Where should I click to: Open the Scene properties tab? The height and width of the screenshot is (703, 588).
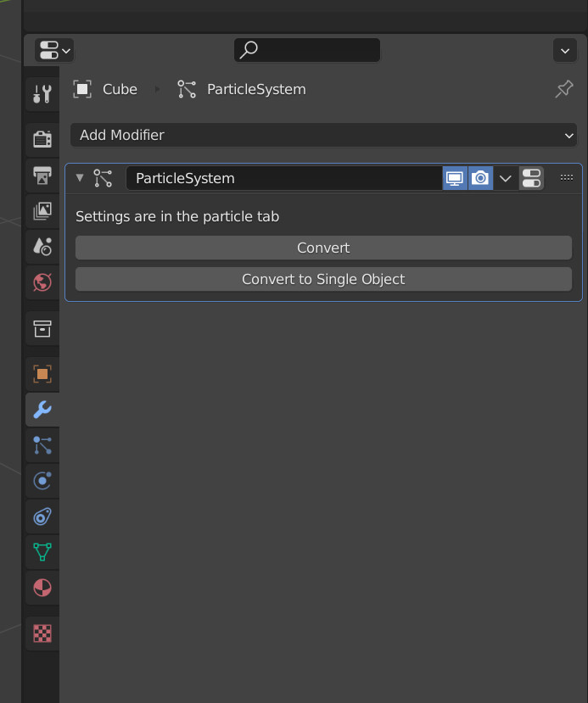(x=42, y=247)
